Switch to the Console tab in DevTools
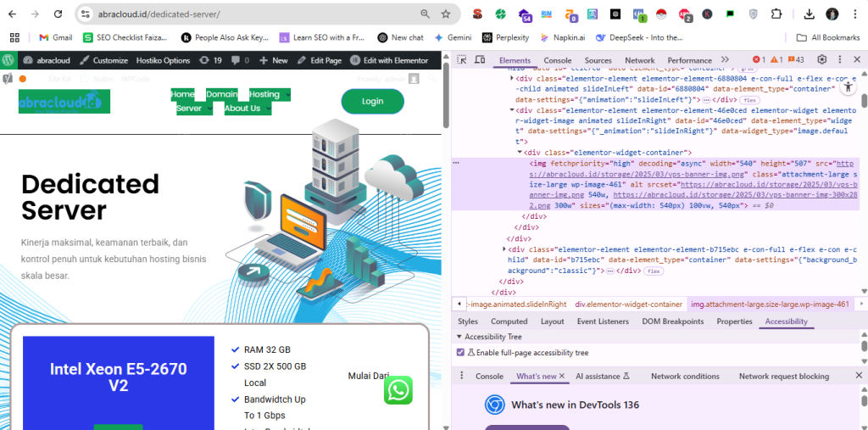Viewport: 868px width, 430px height. pyautogui.click(x=558, y=60)
